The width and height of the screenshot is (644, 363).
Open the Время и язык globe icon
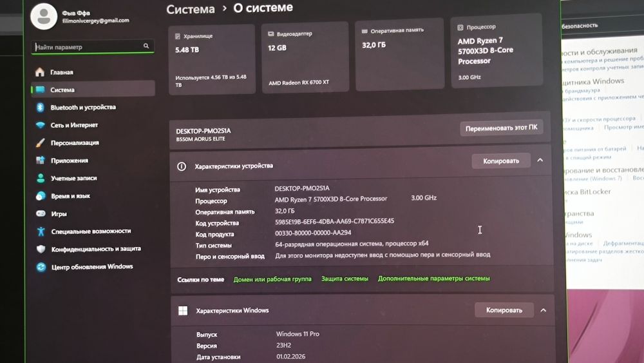41,196
